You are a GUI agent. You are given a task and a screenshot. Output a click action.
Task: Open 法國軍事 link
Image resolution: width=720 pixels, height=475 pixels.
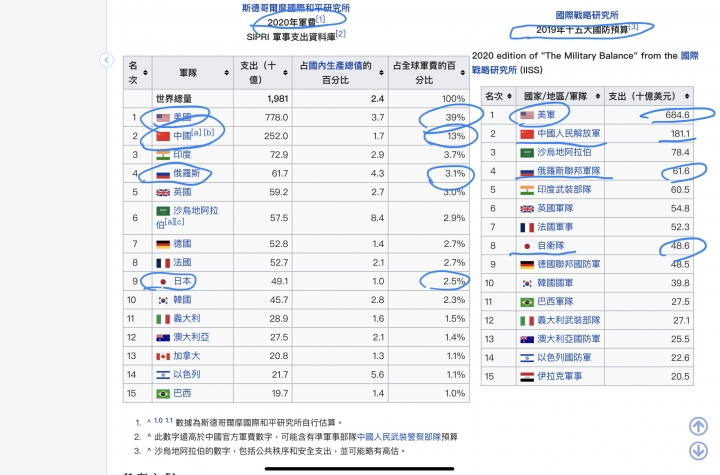555,227
